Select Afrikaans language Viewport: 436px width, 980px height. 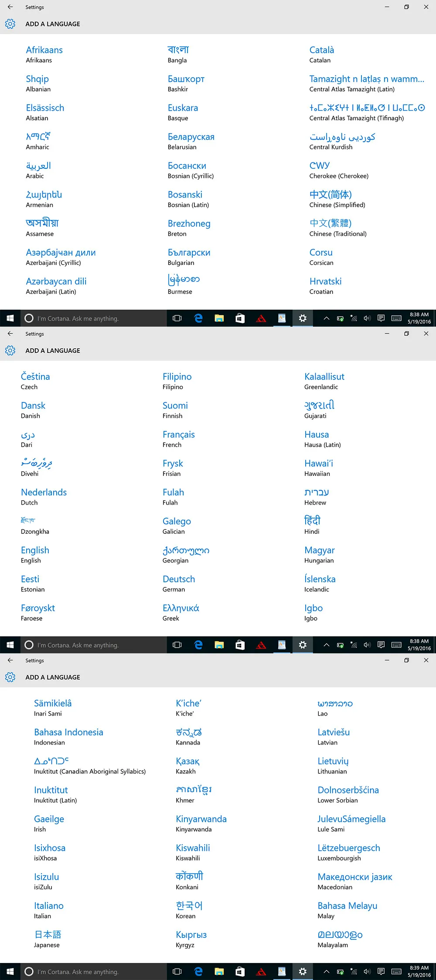click(44, 55)
